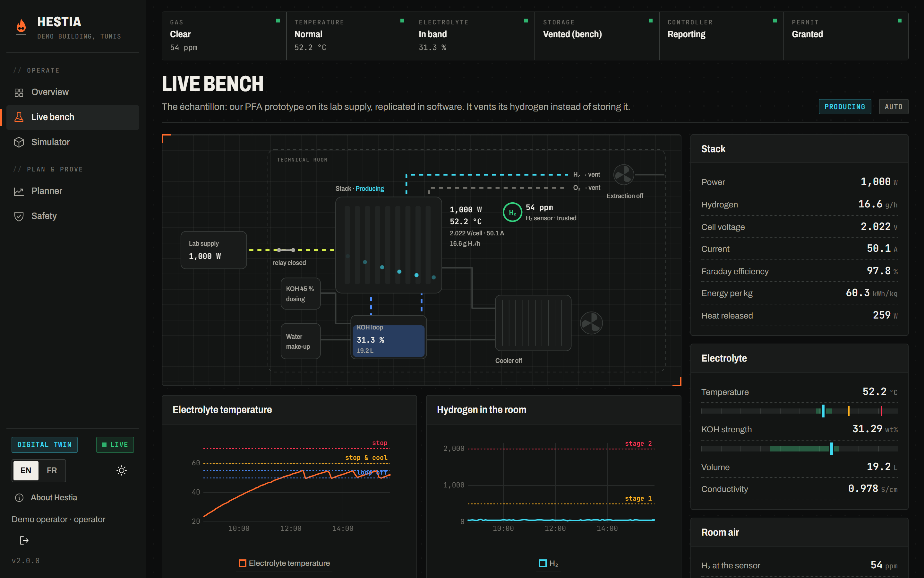Open the Temperature Normal status card
Image resolution: width=924 pixels, height=578 pixels.
[x=349, y=36]
